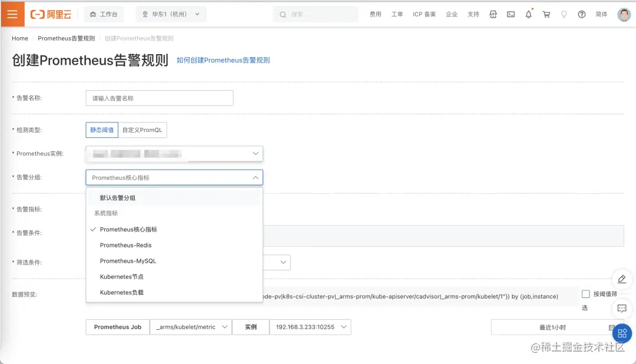Click the 告警条件 grey field
The height and width of the screenshot is (364, 636).
443,236
